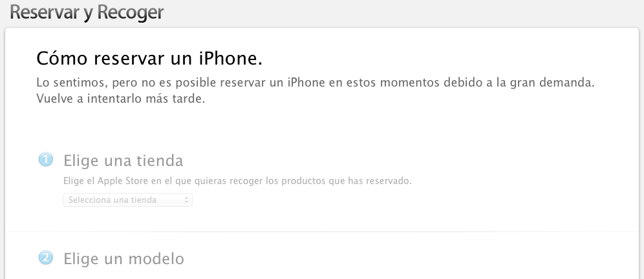This screenshot has height=279, width=644.
Task: Click the "Reservar y Recoger" page title
Action: click(87, 12)
